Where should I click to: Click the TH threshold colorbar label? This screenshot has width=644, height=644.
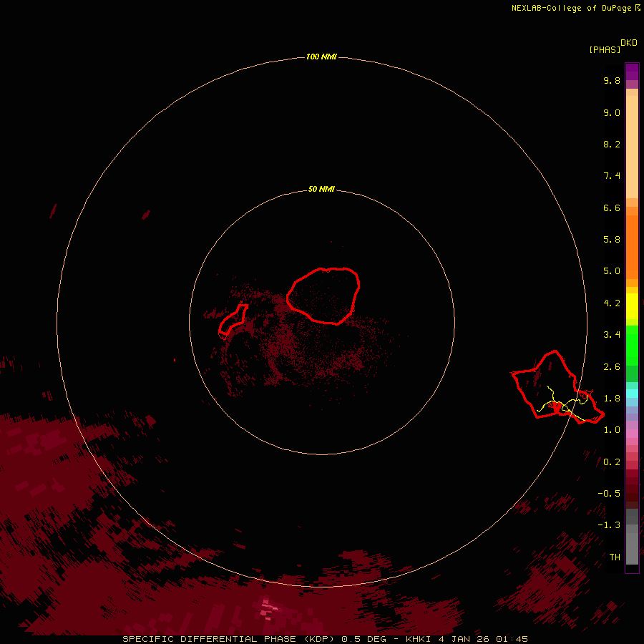coord(615,557)
